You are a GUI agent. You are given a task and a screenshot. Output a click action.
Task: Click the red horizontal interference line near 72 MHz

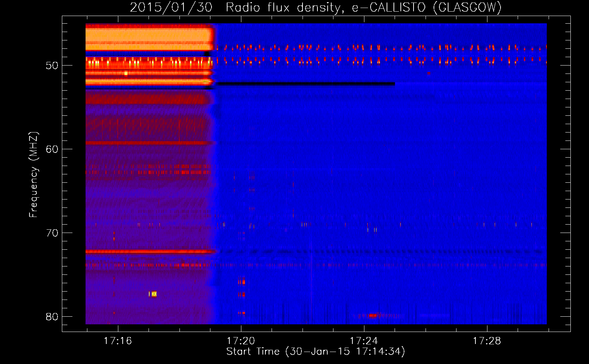[x=150, y=251]
